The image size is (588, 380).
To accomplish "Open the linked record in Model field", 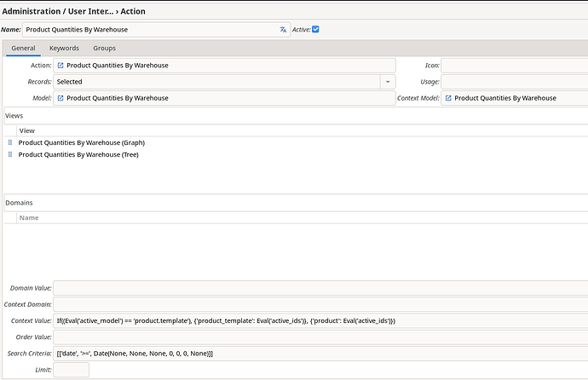I will [61, 98].
